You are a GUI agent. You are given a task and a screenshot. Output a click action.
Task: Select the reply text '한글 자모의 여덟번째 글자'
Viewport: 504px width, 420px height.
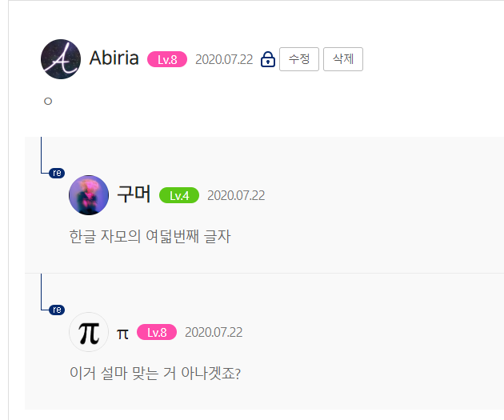pyautogui.click(x=150, y=237)
